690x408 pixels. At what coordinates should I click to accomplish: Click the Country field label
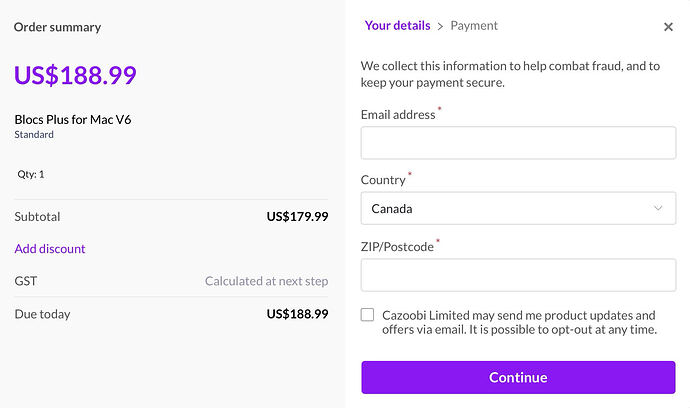383,180
